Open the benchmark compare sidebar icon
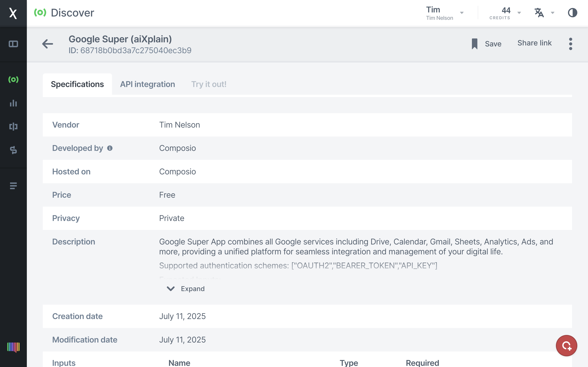This screenshot has width=588, height=367. pyautogui.click(x=13, y=126)
